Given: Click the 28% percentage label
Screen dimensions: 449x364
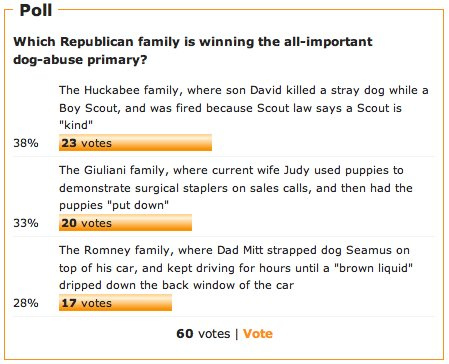Looking at the screenshot, I should click(x=26, y=303).
